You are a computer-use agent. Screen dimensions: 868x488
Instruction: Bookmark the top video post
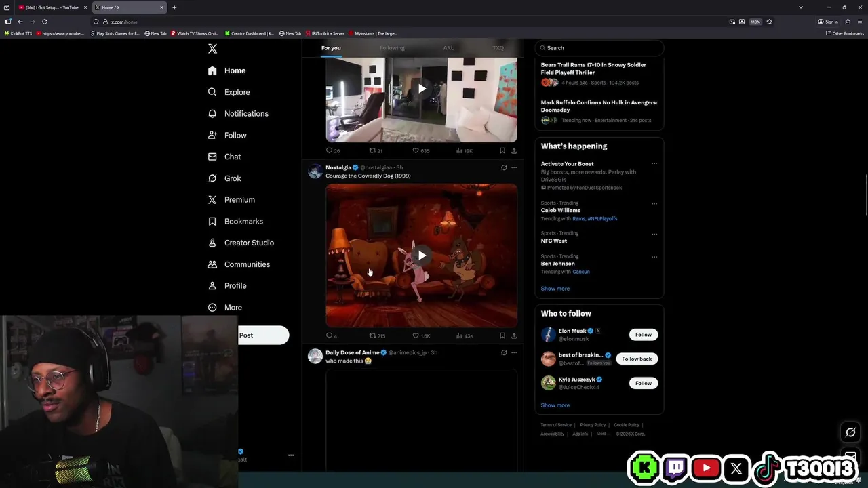502,151
